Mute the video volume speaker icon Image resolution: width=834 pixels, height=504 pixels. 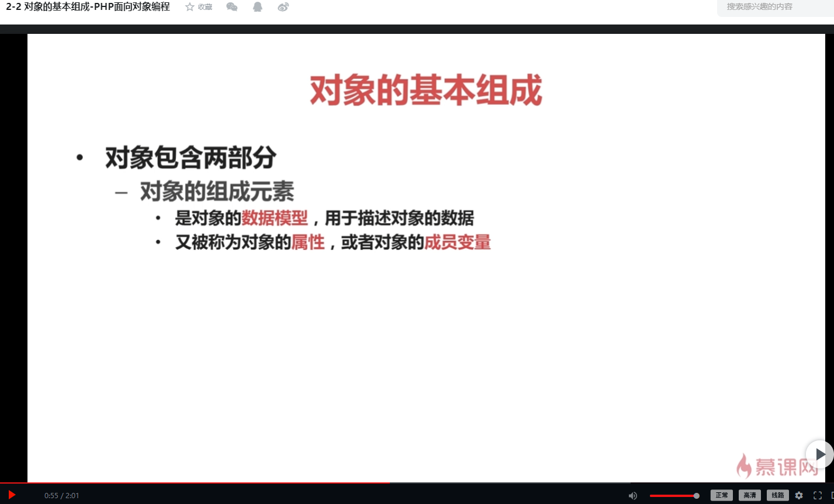pos(633,495)
